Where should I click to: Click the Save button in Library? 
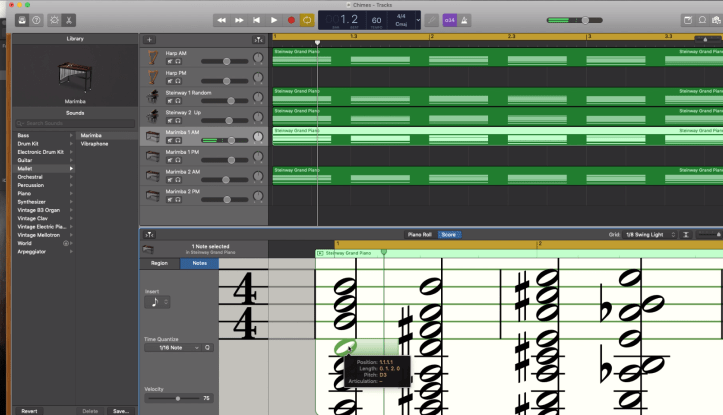coord(120,410)
